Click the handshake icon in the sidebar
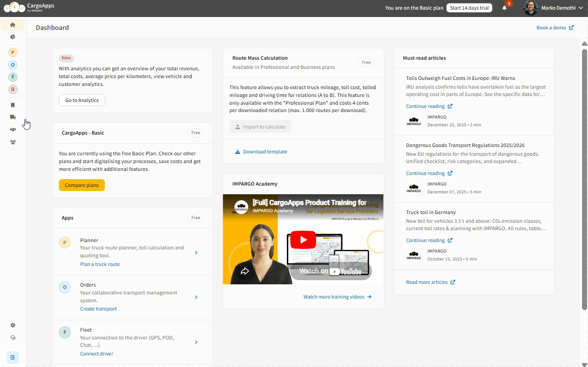588x367 pixels. pos(13,130)
